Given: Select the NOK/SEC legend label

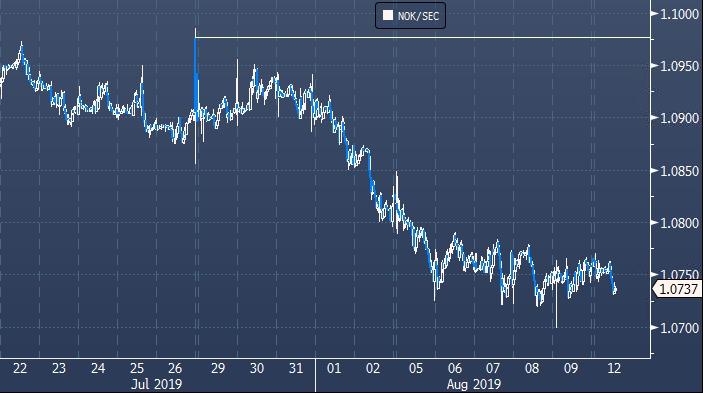Looking at the screenshot, I should (x=418, y=16).
